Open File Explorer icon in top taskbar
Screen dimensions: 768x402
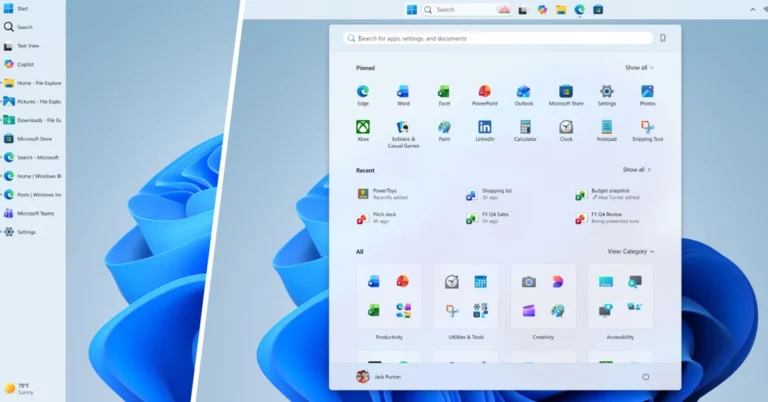coord(561,10)
